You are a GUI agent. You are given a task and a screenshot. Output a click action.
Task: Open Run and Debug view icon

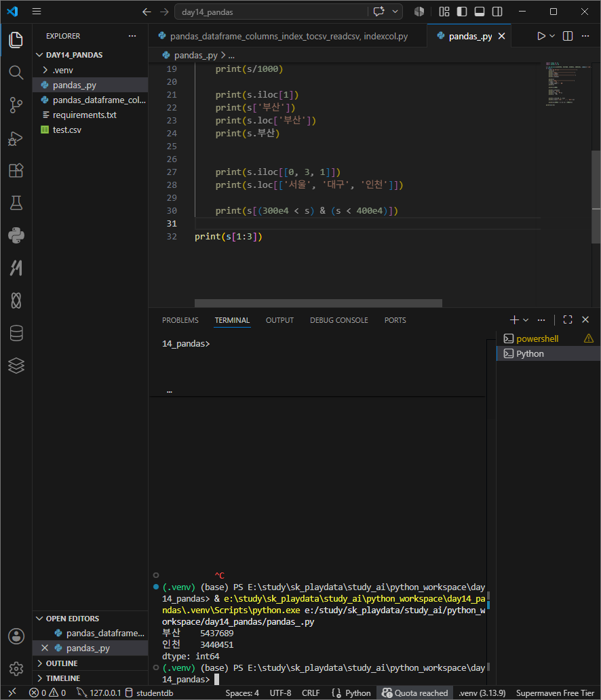point(16,138)
